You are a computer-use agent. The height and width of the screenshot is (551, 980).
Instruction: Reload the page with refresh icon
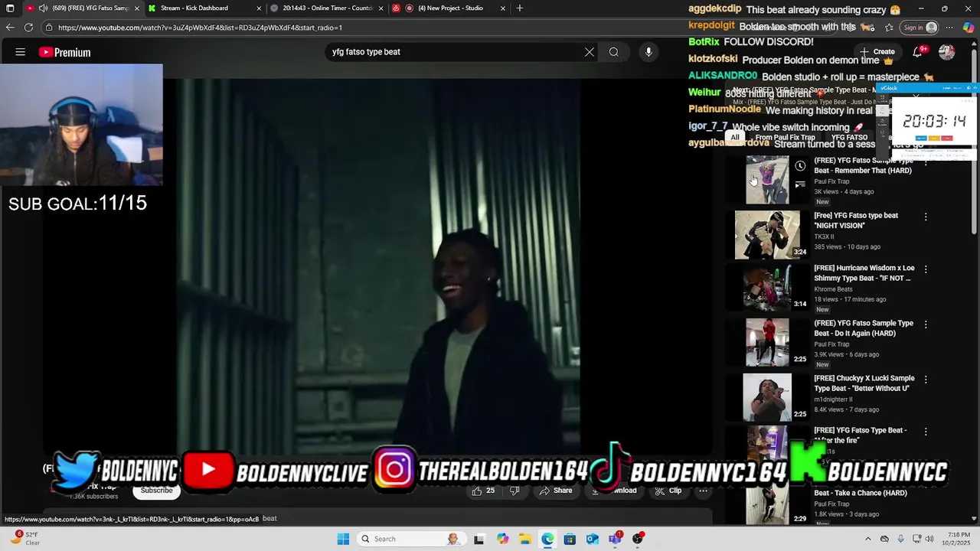coord(28,28)
